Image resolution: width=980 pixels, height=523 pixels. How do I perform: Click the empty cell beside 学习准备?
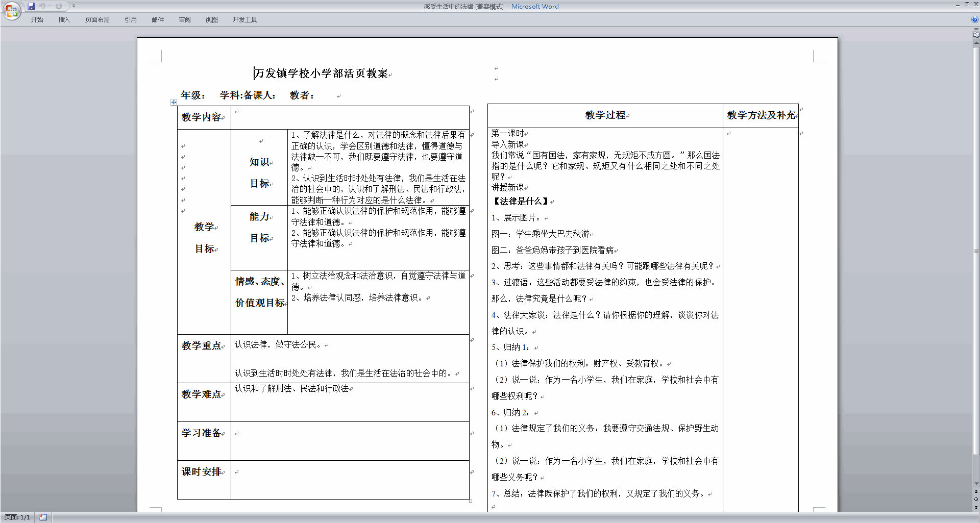350,441
